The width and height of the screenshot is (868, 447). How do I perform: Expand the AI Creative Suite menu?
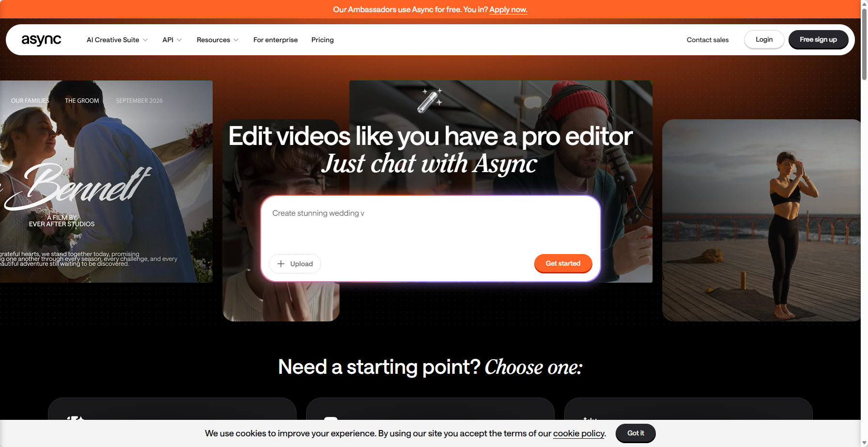pos(117,40)
